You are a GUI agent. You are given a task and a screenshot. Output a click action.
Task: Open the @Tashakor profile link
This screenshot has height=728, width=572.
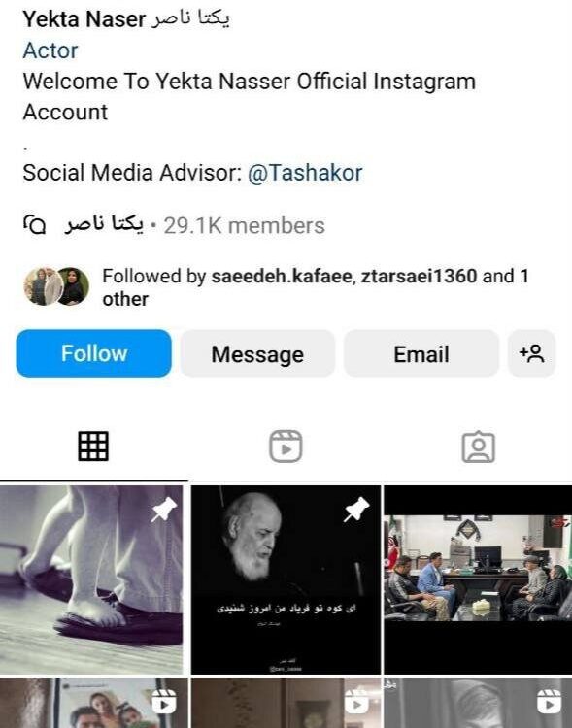coord(305,173)
